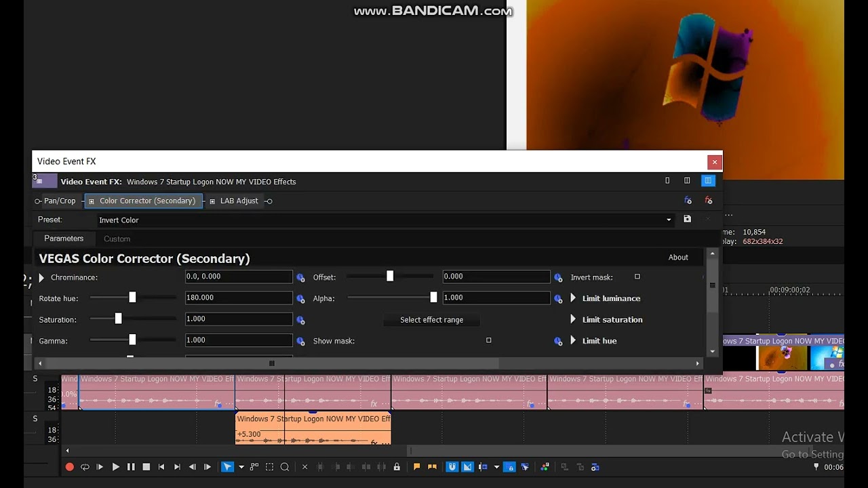This screenshot has height=488, width=868.
Task: Check the Invert mask checkbox
Action: coord(637,277)
